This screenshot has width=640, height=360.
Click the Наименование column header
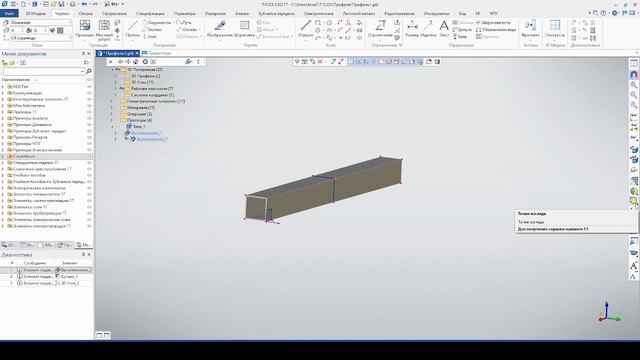(x=16, y=80)
